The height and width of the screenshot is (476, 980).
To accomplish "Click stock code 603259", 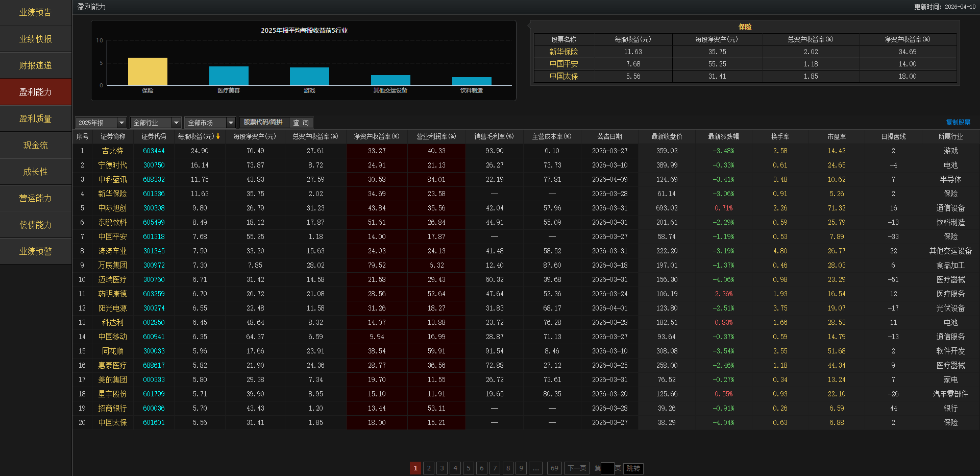I will tap(154, 294).
